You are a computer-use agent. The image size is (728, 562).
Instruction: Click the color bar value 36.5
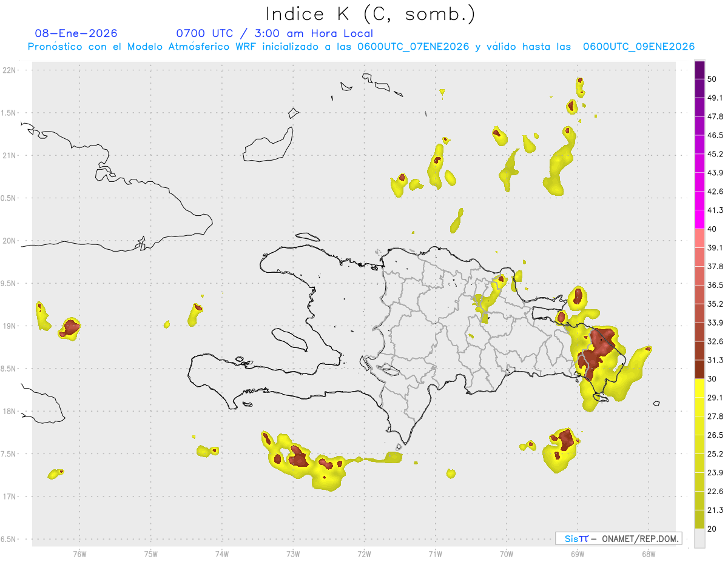pyautogui.click(x=715, y=285)
